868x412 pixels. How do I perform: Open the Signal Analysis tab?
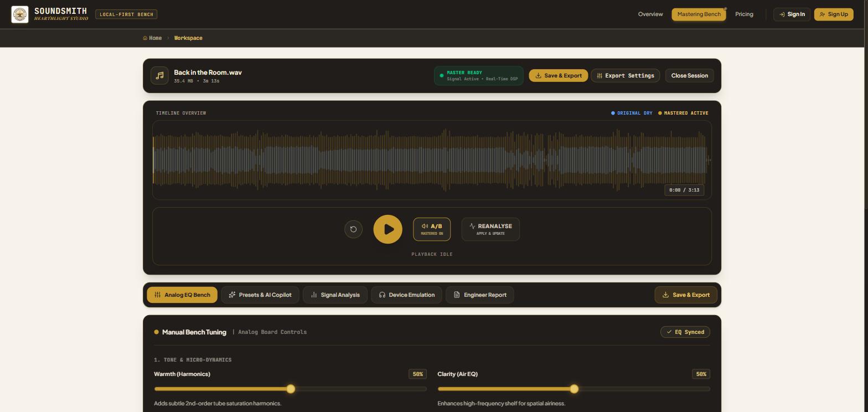pos(335,295)
